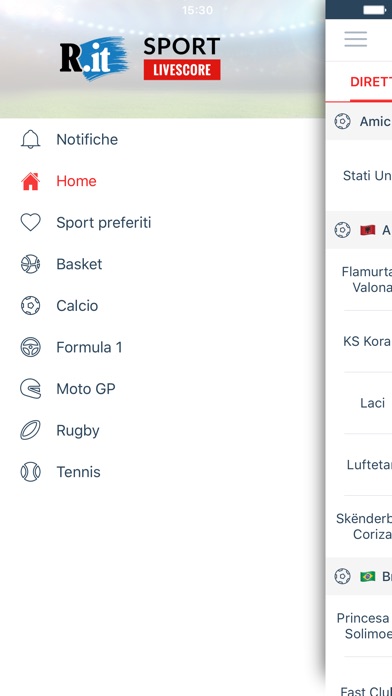This screenshot has width=392, height=696.
Task: Switch to the DIRETTA tab
Action: click(371, 82)
